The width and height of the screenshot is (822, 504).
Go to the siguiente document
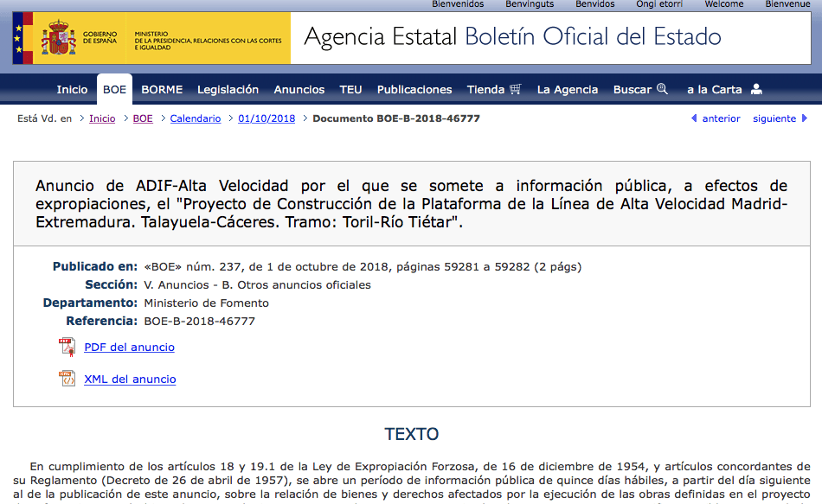click(x=774, y=118)
